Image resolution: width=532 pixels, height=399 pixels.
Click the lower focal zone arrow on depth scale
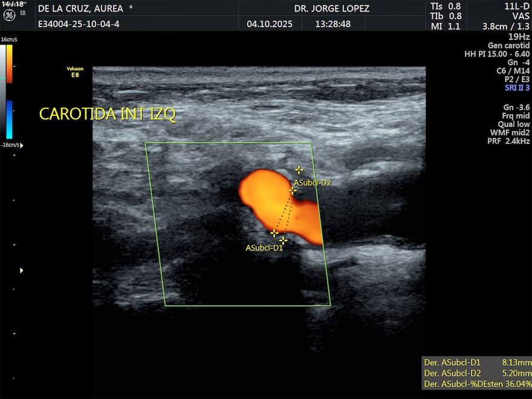pyautogui.click(x=22, y=270)
